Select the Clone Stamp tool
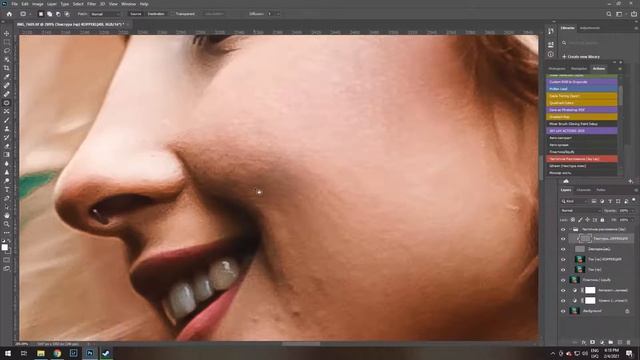The width and height of the screenshot is (640, 360). tap(7, 129)
